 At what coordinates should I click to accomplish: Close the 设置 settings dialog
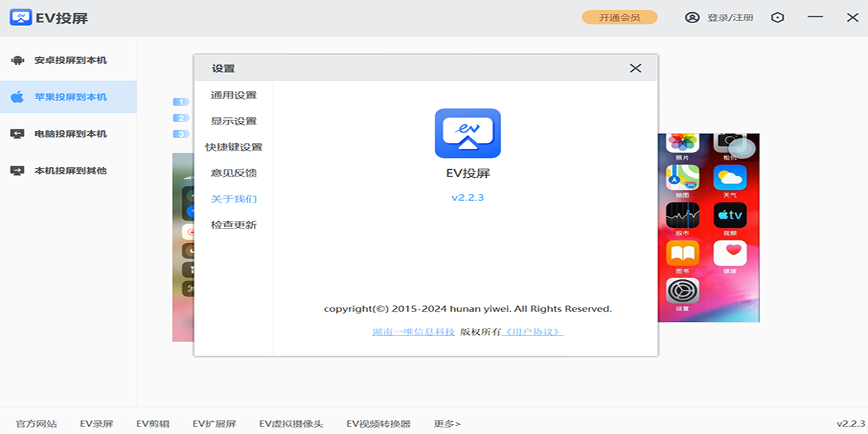(x=635, y=68)
